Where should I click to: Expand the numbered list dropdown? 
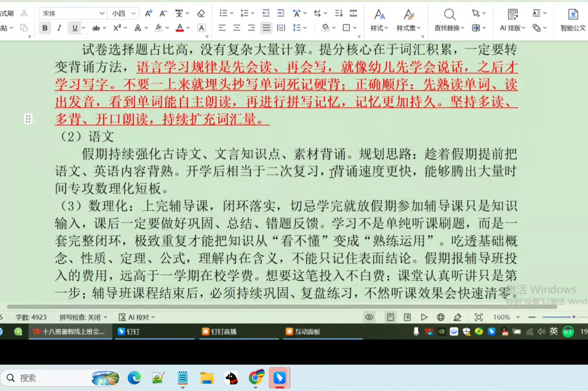coord(253,13)
